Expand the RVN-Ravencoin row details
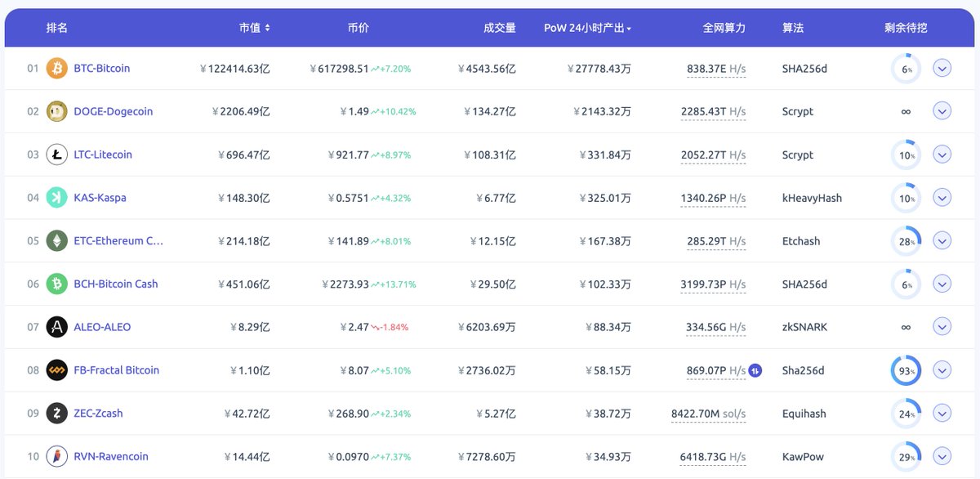Screen dimensions: 980x479 [942, 456]
